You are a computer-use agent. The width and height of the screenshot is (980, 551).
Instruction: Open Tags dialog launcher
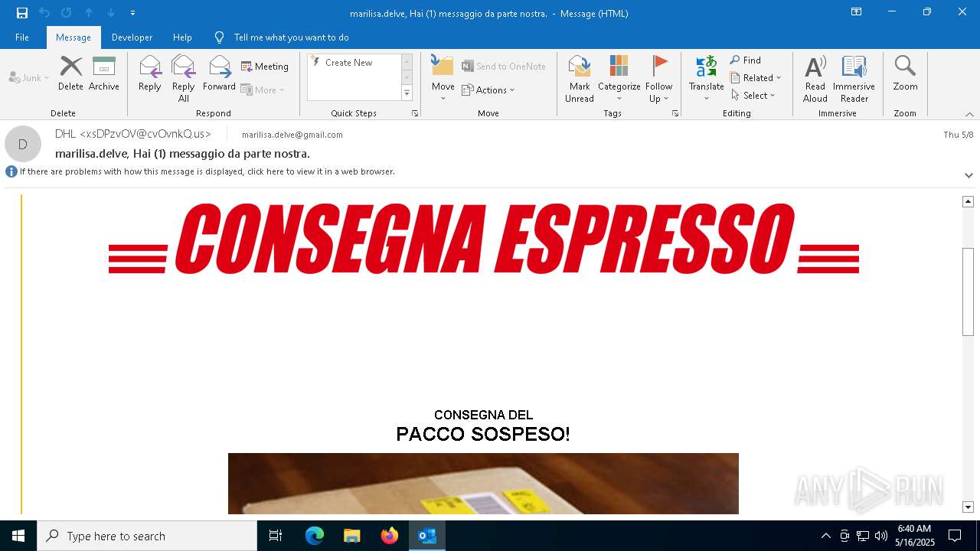[675, 113]
